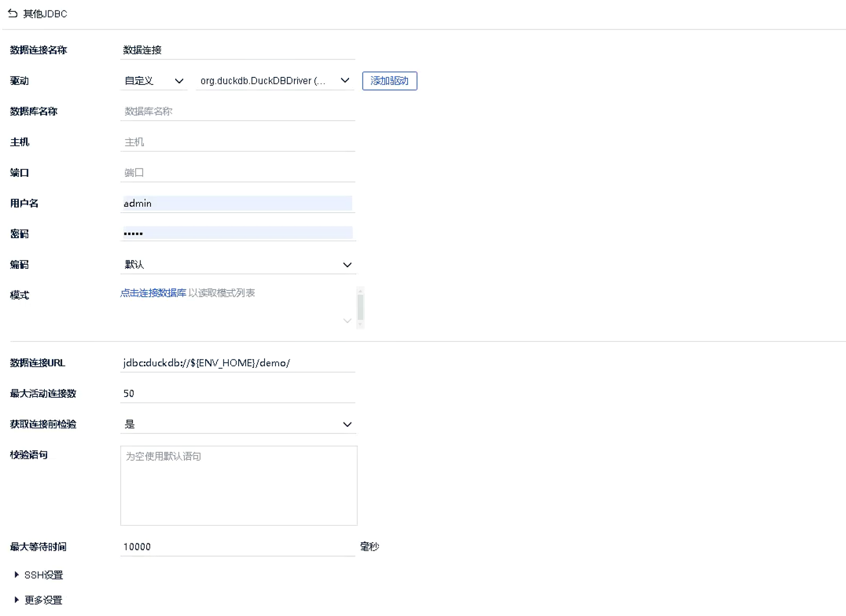Expand the 更多设置 section
The image size is (846, 616).
39,600
